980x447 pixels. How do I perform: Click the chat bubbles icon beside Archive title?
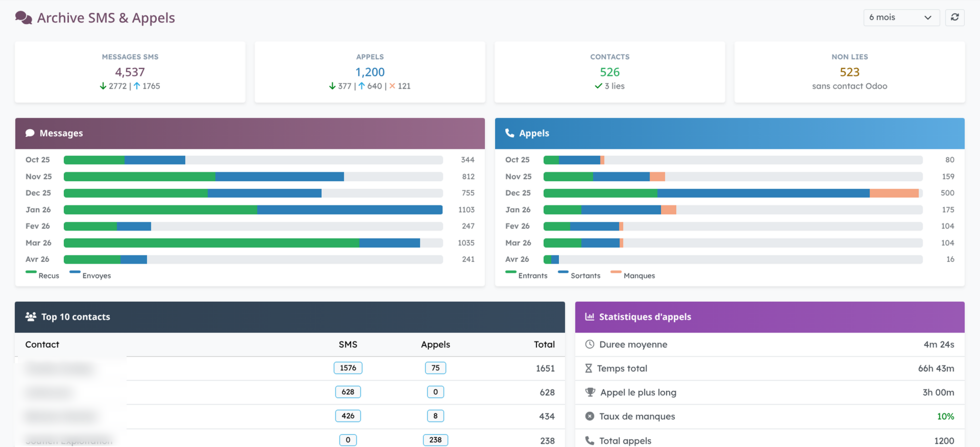coord(23,18)
